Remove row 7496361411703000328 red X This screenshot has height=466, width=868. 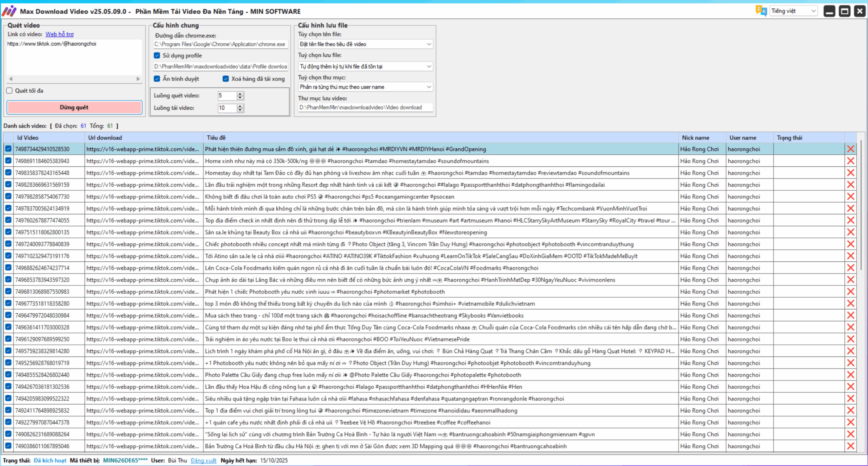[x=850, y=327]
